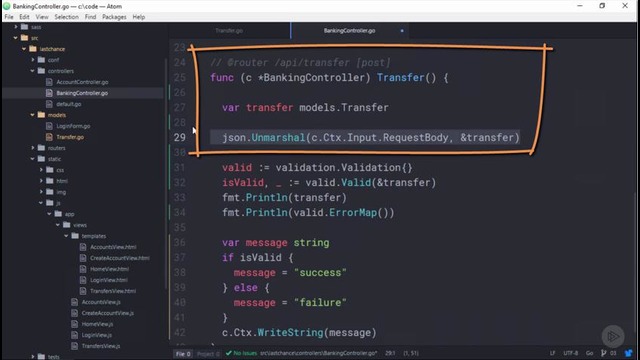Switch to the Transfer.go editor tab
Image resolution: width=640 pixels, height=360 pixels.
point(229,31)
